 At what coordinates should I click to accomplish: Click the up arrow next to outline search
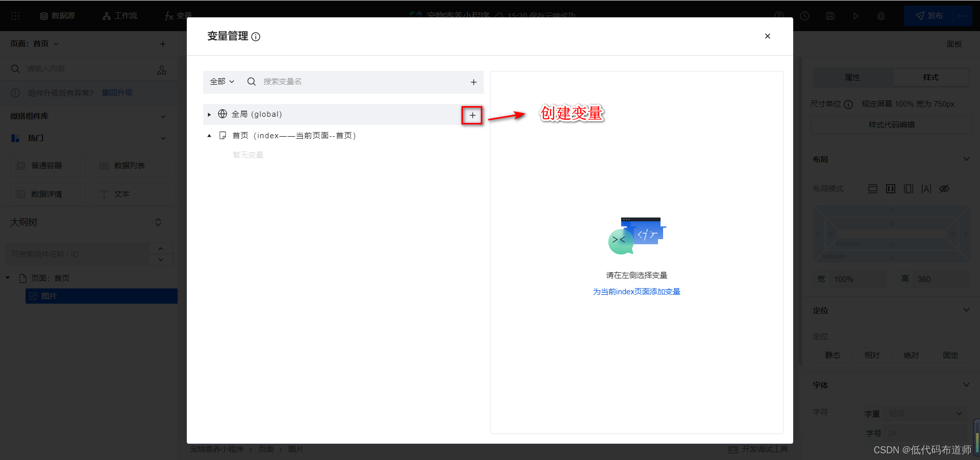(x=161, y=248)
